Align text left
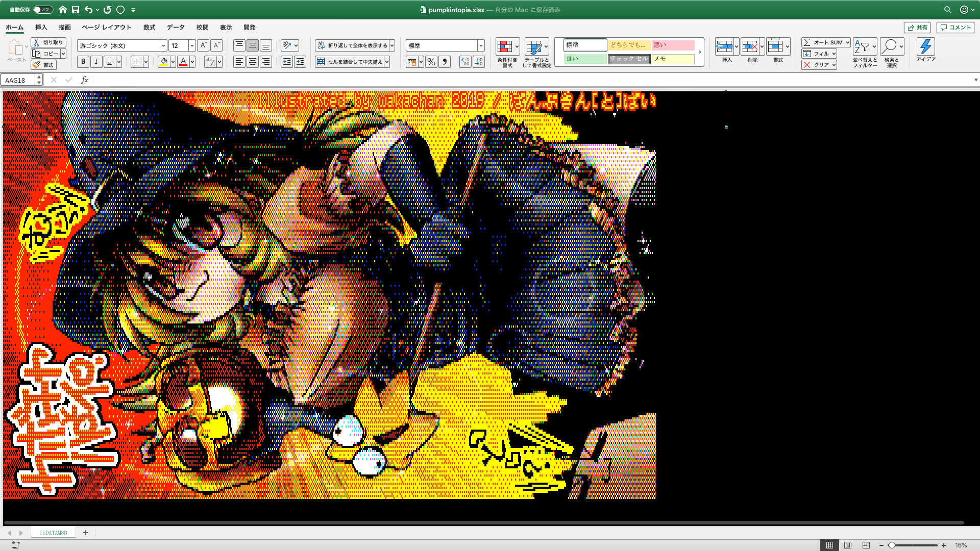This screenshot has width=980, height=551. point(239,62)
